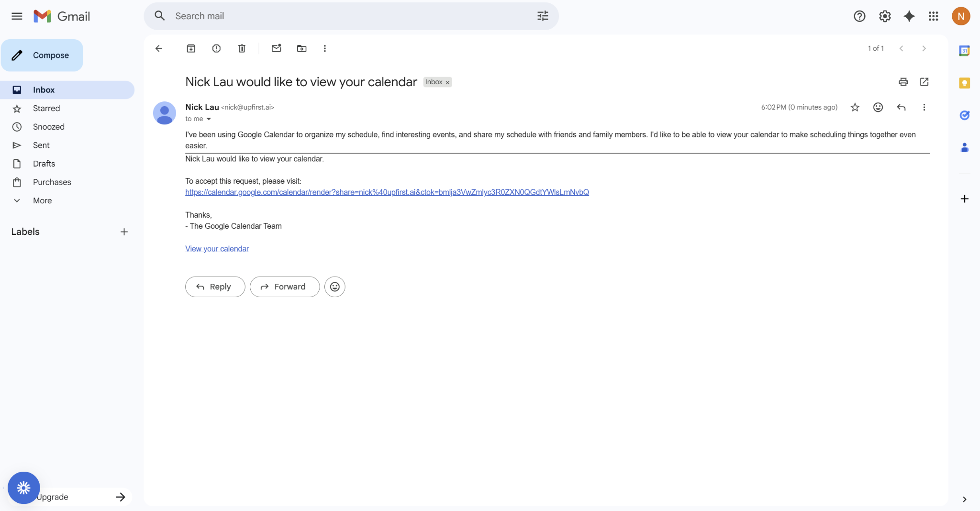Archive this email
Screen dimensions: 980x511
tap(191, 48)
